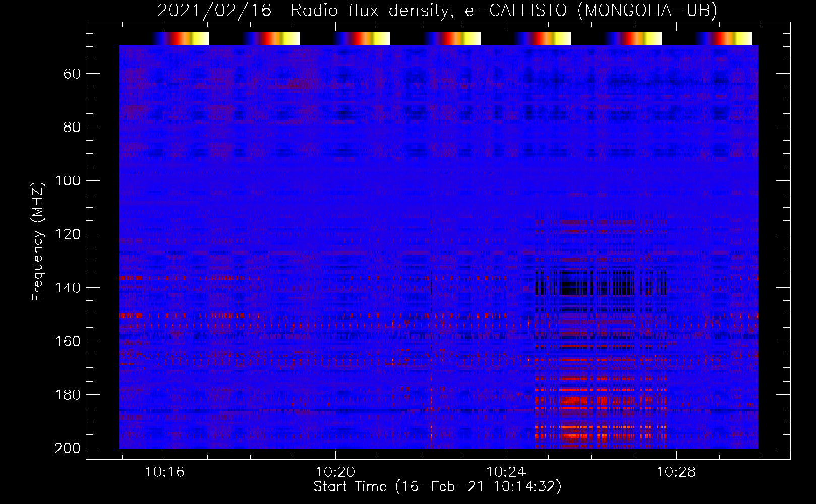Click the plot title with e-CALLISTO (MONGOLIA-UB)
The width and height of the screenshot is (816, 504).
tap(437, 11)
